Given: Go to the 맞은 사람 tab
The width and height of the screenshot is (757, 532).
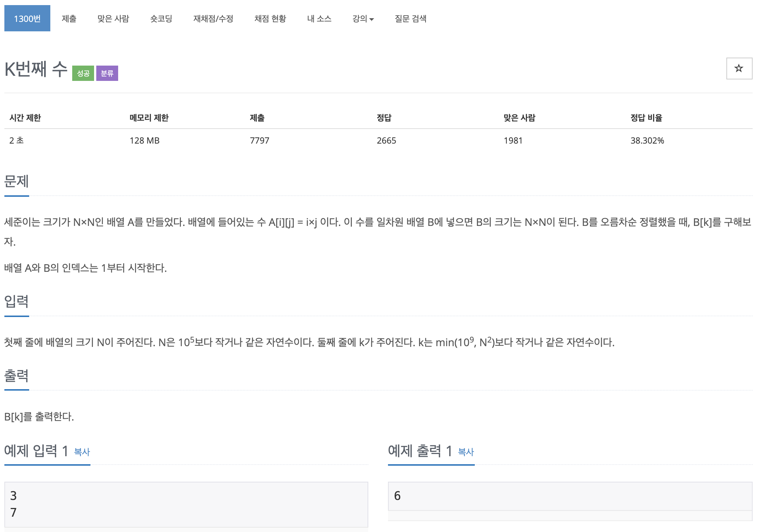Looking at the screenshot, I should coord(113,19).
